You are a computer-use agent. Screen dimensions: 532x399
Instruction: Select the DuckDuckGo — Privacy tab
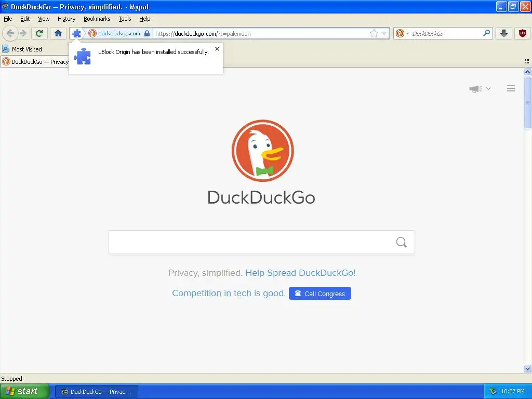point(35,62)
